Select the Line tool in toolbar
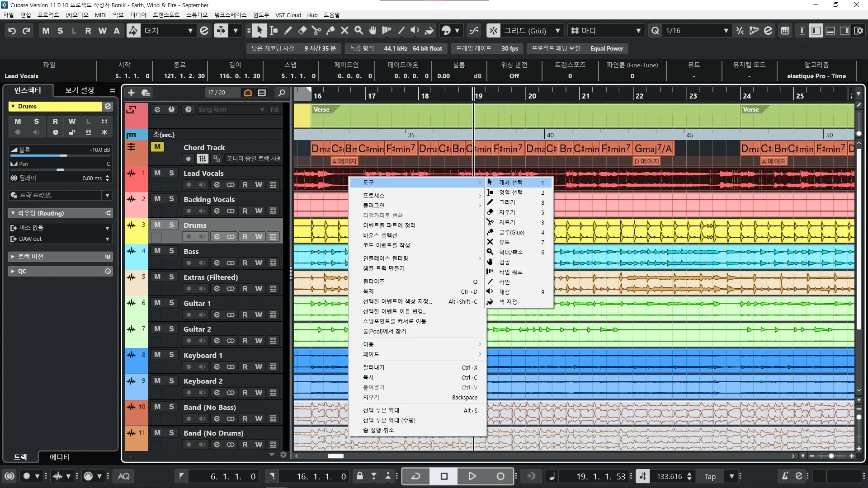This screenshot has width=868, height=488. (x=401, y=31)
